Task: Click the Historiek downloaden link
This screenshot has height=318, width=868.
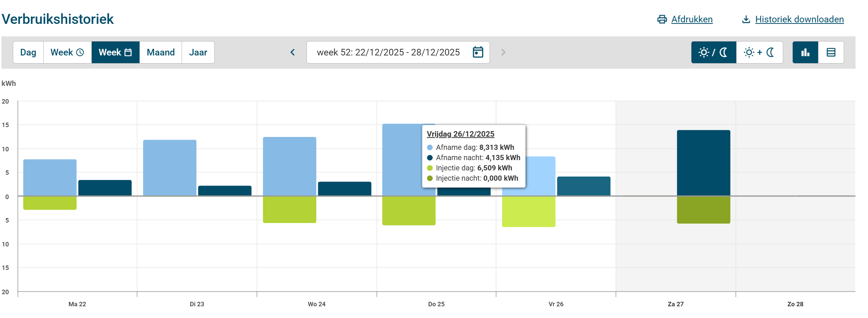Action: click(799, 19)
